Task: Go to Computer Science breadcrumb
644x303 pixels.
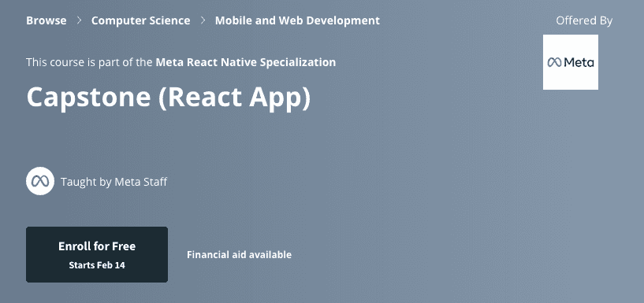Action: coord(140,20)
